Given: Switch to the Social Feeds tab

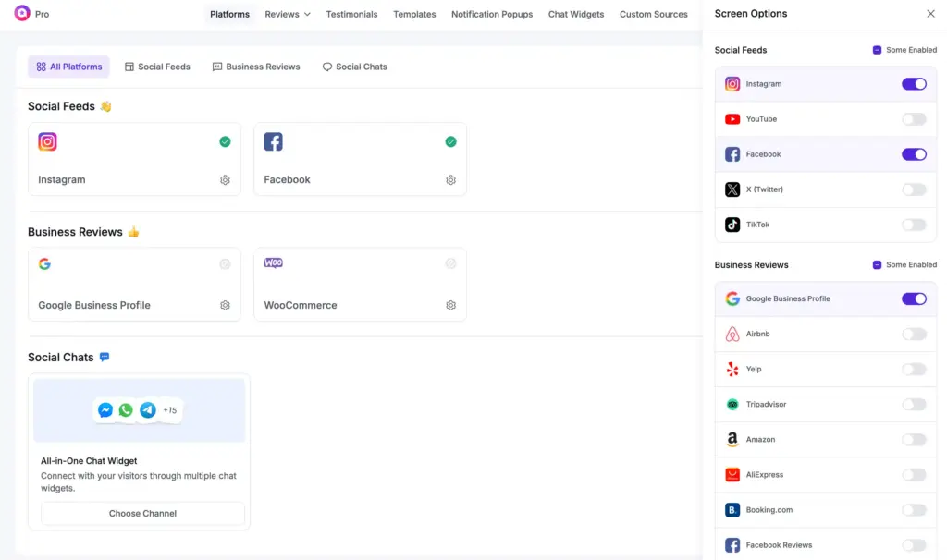Looking at the screenshot, I should 157,67.
